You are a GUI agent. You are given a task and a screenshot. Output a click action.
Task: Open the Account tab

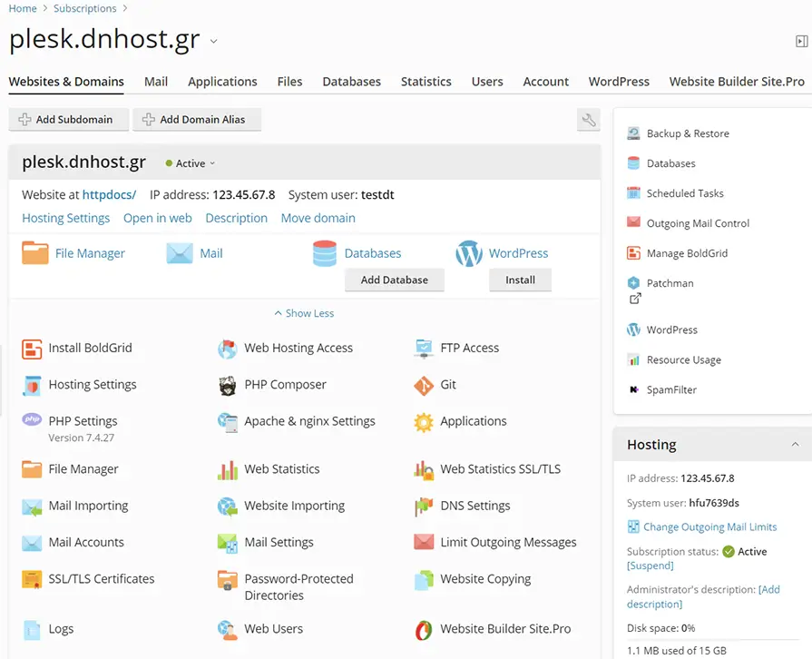point(546,82)
